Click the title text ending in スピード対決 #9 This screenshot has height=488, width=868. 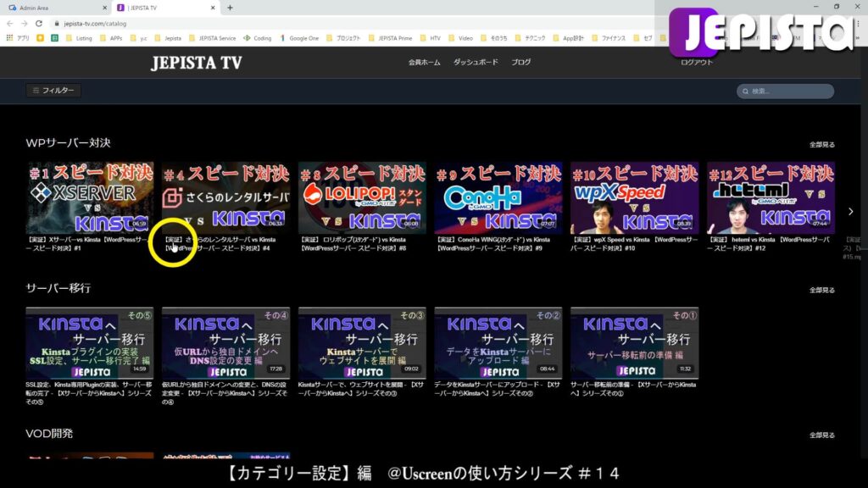tap(492, 244)
